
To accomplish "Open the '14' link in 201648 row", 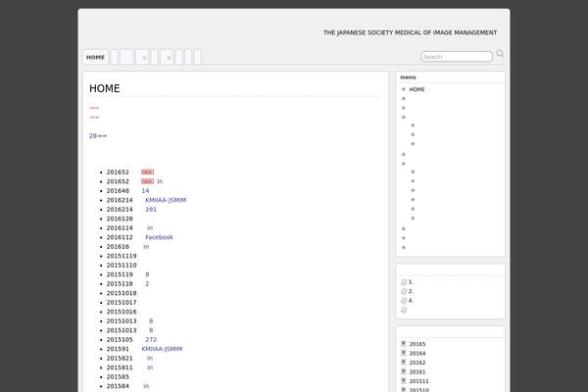I will pyautogui.click(x=145, y=190).
